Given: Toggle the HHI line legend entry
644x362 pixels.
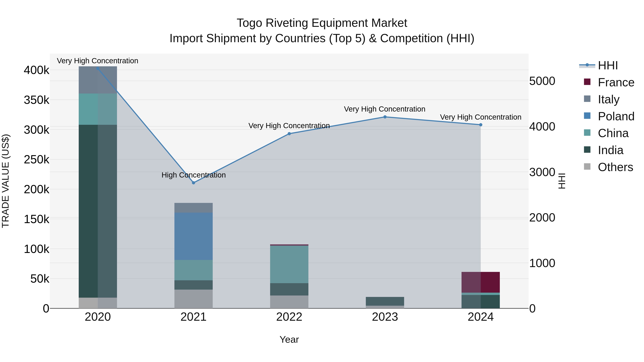Looking at the screenshot, I should [x=599, y=65].
